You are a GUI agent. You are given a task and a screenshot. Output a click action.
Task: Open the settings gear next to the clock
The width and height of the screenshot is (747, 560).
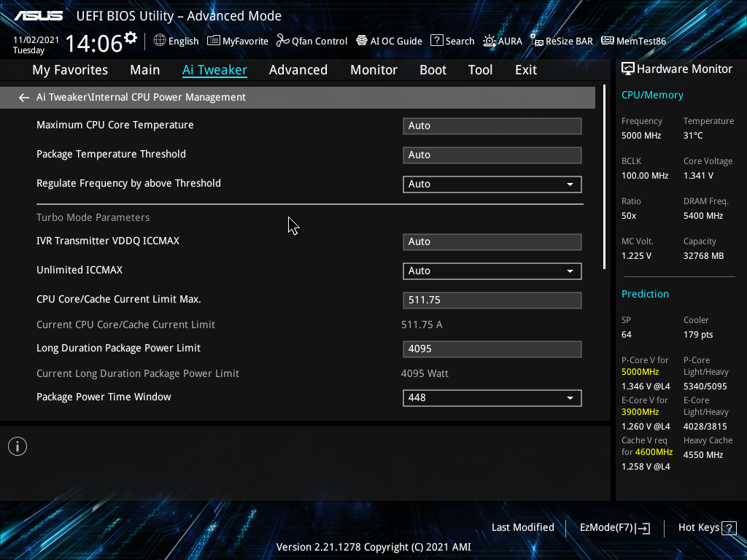pyautogui.click(x=131, y=38)
